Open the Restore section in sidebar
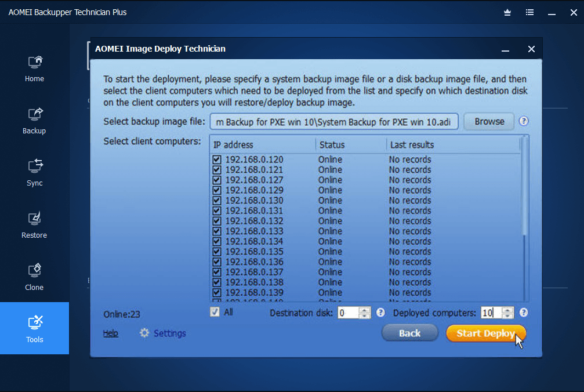 pos(34,225)
